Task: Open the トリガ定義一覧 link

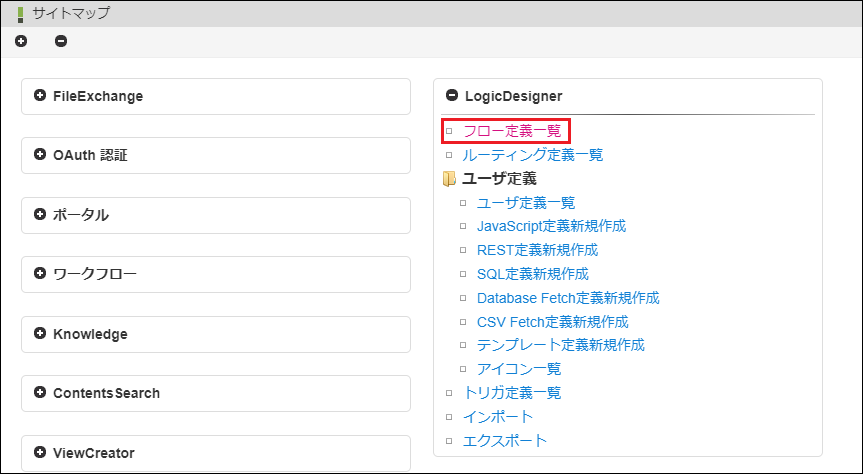Action: [x=511, y=393]
